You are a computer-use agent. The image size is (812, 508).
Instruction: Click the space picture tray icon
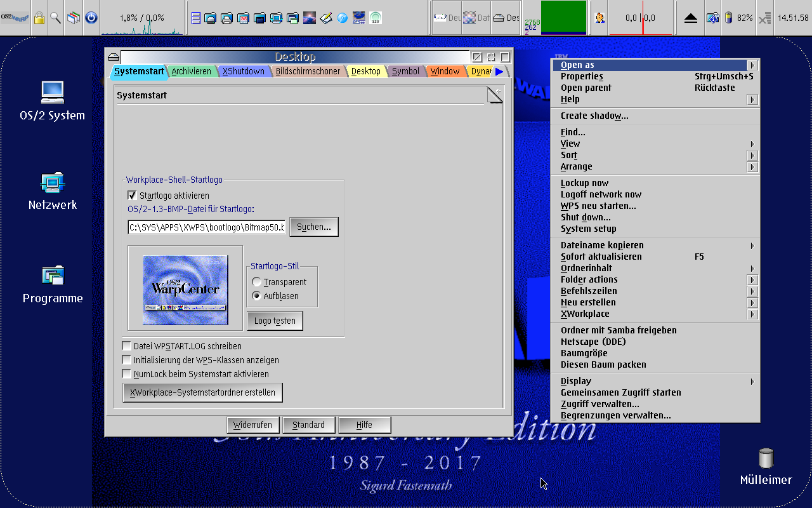click(x=310, y=18)
